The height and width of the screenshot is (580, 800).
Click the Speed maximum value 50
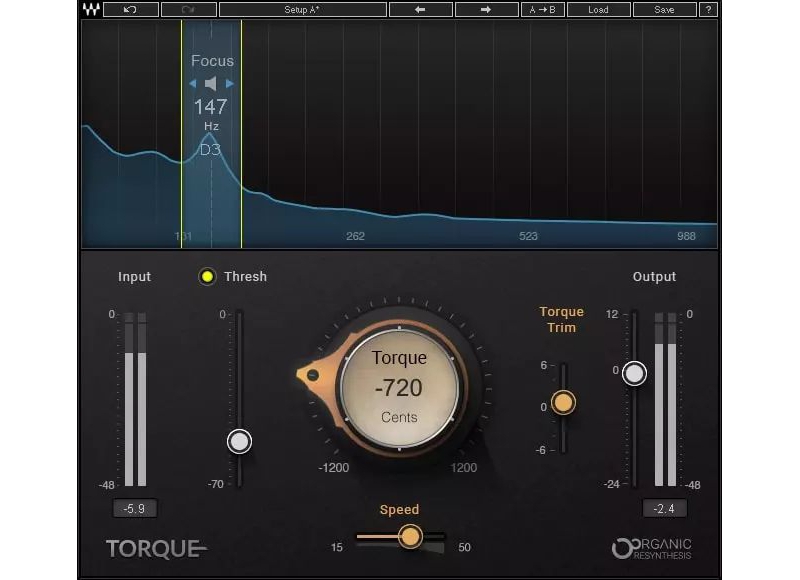(x=464, y=547)
